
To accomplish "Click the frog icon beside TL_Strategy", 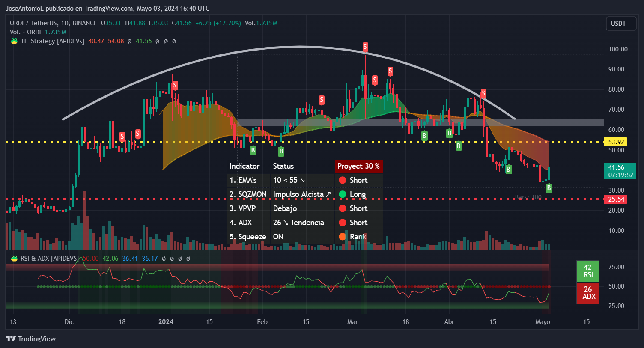I will point(14,41).
